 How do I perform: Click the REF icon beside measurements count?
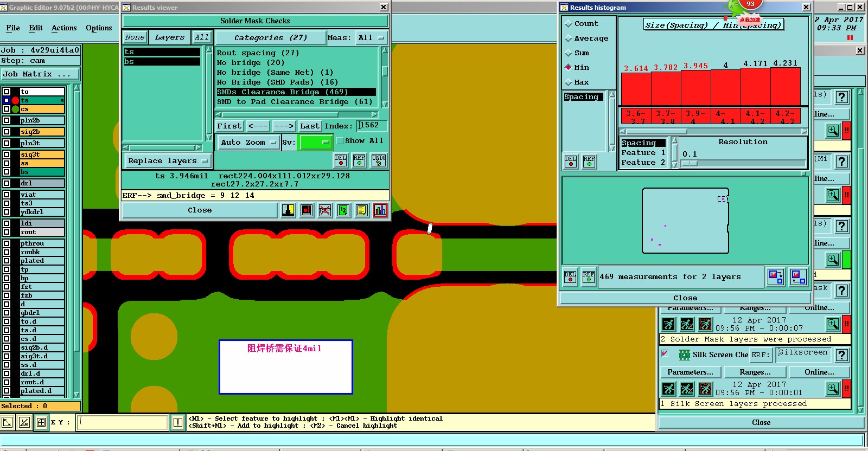(x=589, y=277)
